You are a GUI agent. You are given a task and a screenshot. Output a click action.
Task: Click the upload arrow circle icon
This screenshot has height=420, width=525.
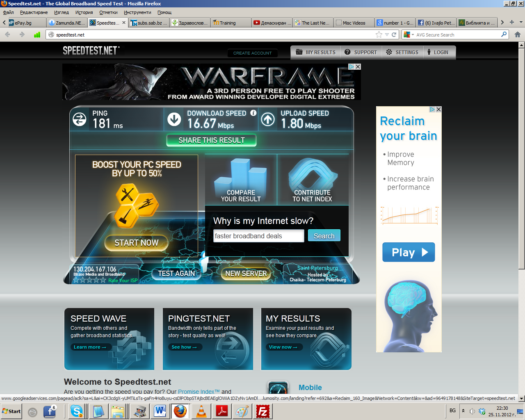[x=268, y=119]
